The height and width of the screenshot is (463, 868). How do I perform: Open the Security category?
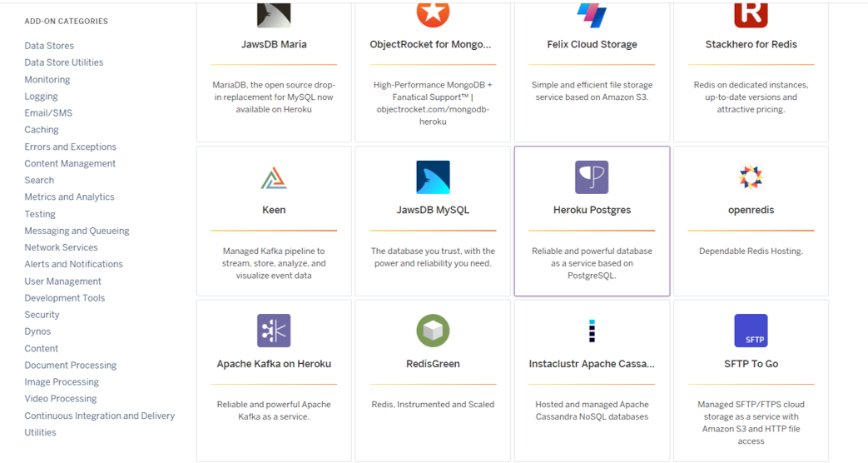click(42, 315)
